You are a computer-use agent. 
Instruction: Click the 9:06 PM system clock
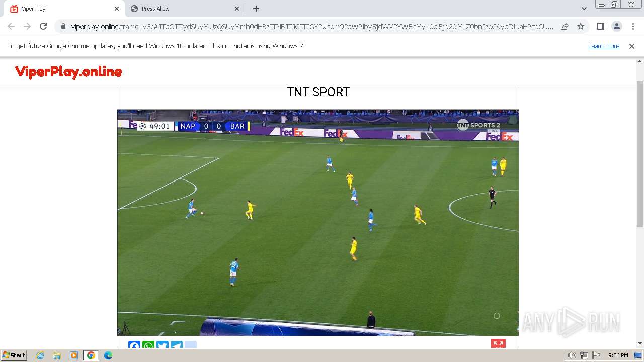pos(618,355)
